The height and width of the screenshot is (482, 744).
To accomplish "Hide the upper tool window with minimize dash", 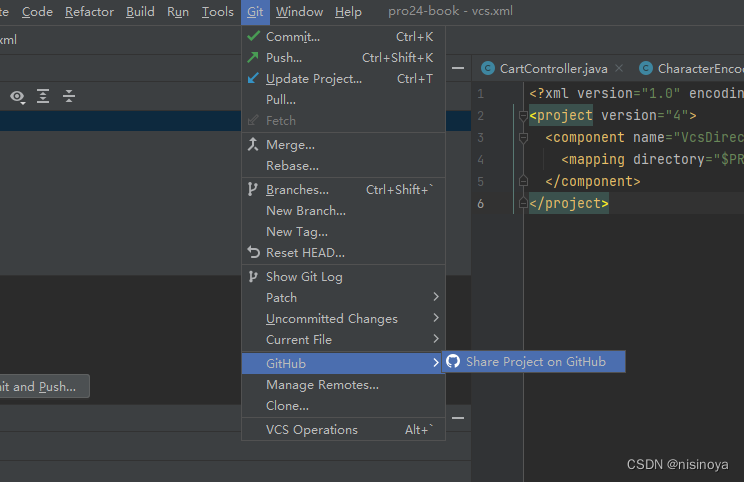I will coord(458,68).
